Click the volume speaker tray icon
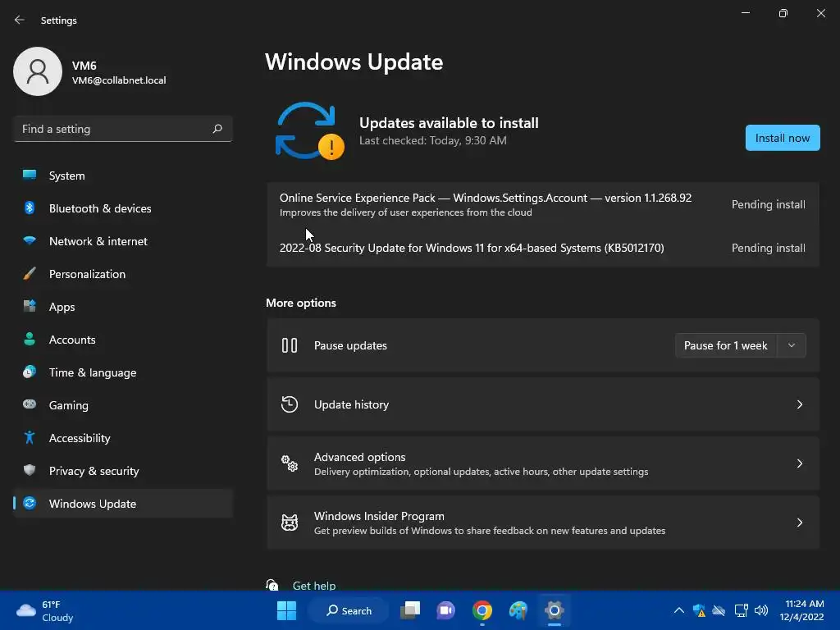 [760, 610]
